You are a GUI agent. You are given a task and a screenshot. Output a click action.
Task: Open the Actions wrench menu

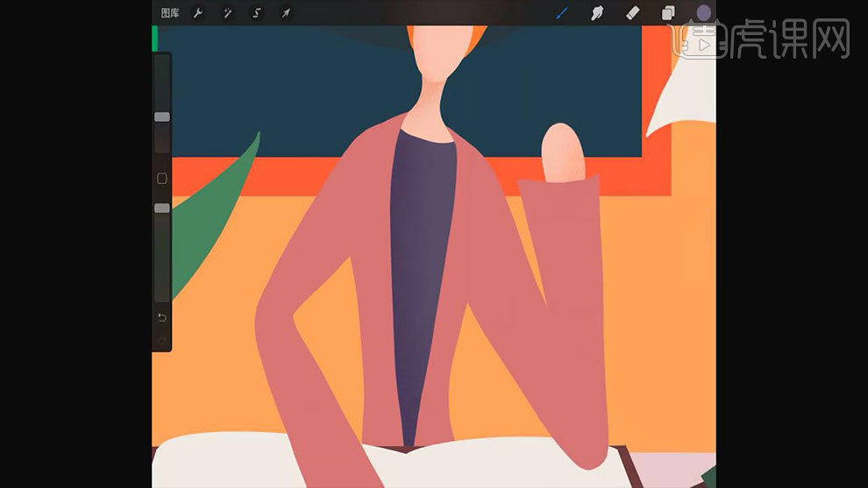click(198, 13)
